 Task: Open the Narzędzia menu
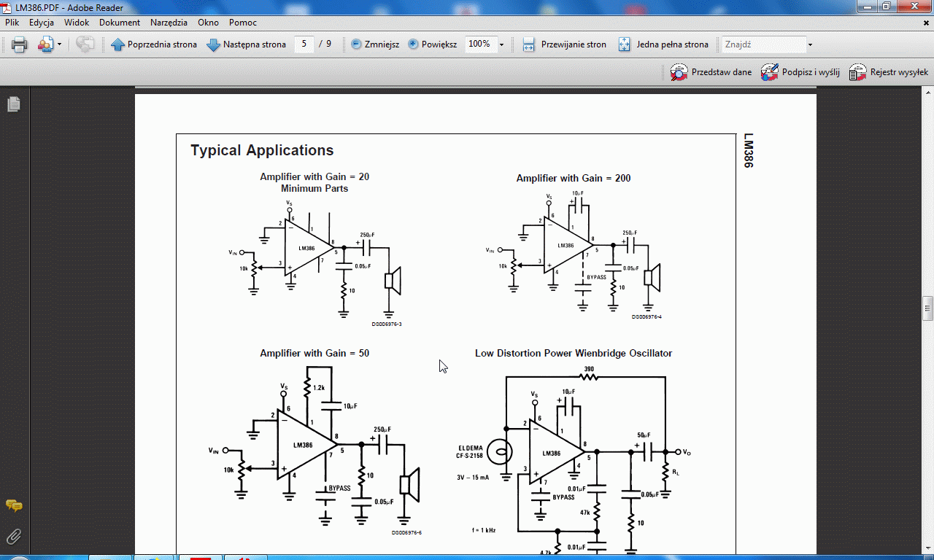click(x=169, y=23)
